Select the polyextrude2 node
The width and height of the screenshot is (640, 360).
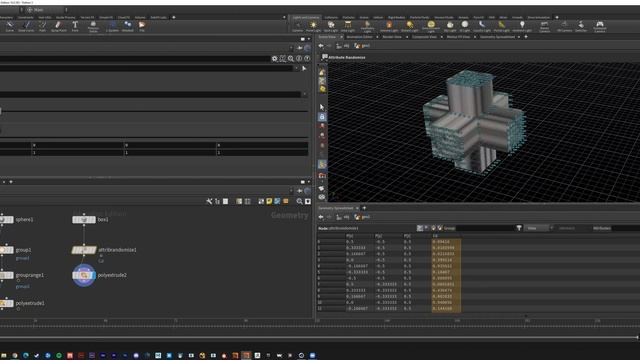point(84,276)
